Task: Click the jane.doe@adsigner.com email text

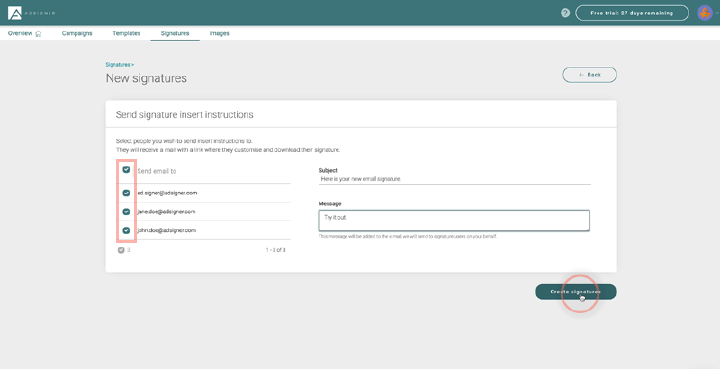Action: click(167, 212)
